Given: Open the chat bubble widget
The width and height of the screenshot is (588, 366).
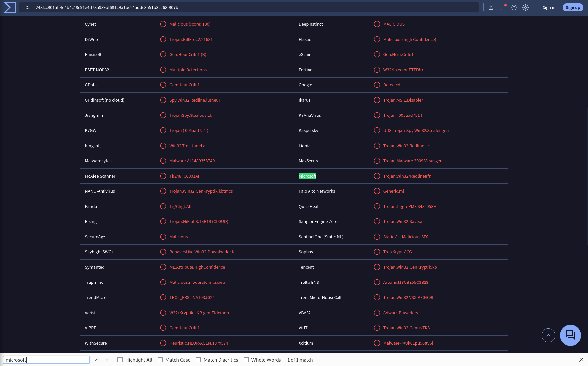Looking at the screenshot, I should click(570, 335).
